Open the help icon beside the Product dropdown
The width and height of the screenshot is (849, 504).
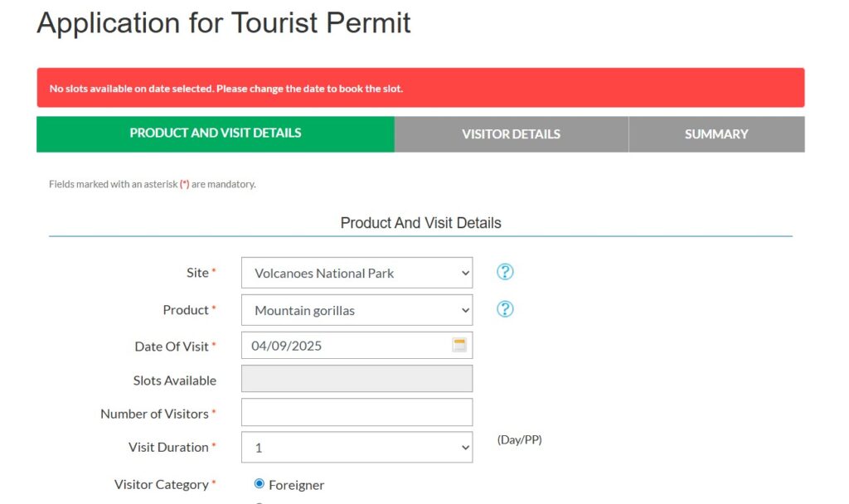(505, 309)
